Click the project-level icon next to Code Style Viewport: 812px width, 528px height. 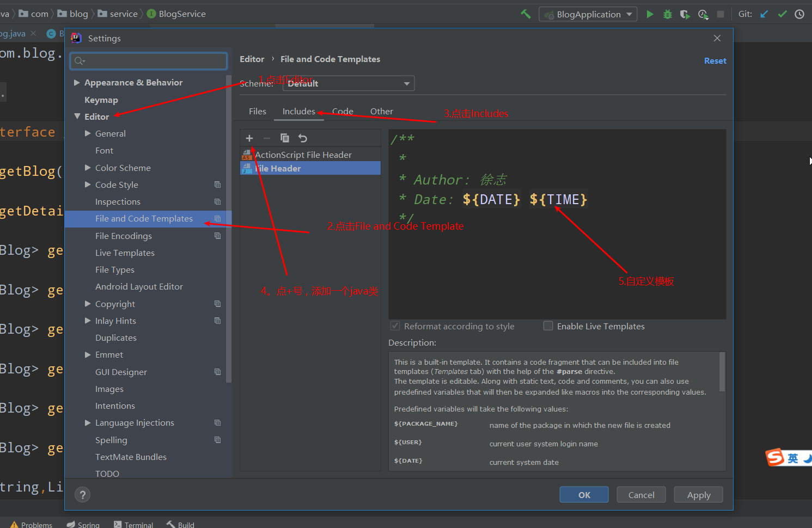click(x=217, y=185)
